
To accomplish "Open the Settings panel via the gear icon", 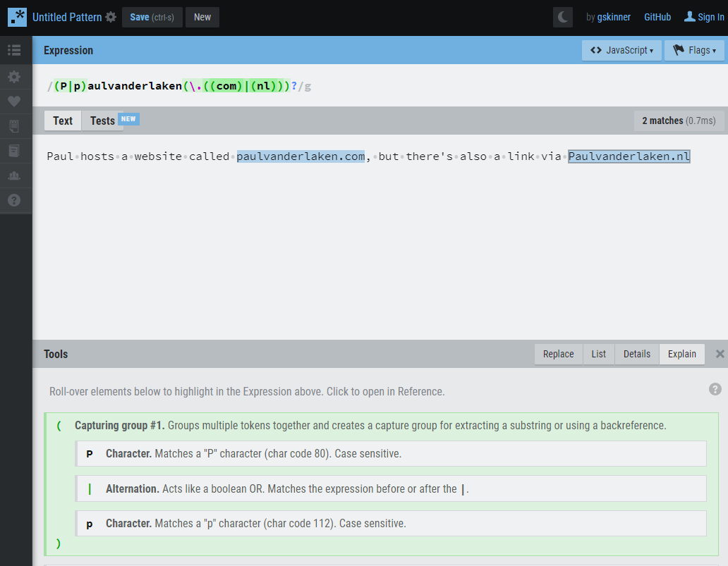I will point(16,77).
